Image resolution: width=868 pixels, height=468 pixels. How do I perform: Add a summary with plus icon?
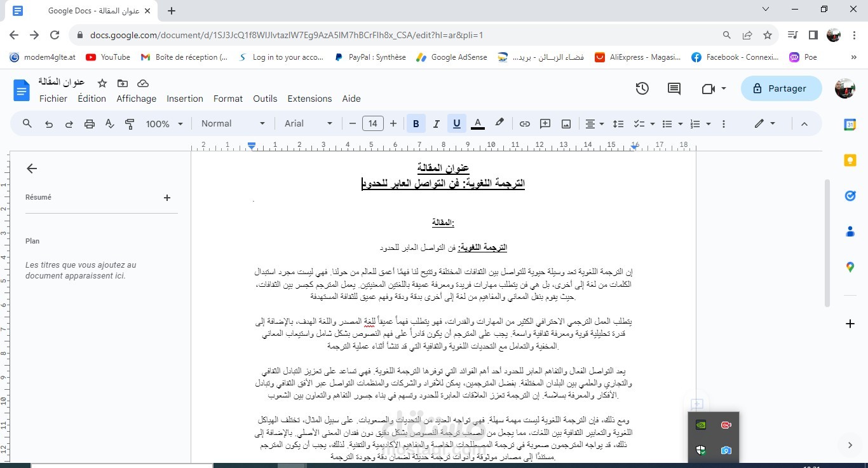(x=167, y=198)
